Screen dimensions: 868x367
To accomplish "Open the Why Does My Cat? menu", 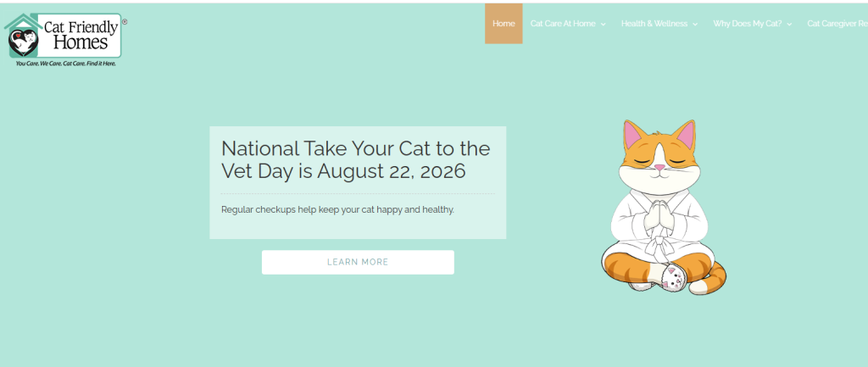I will point(748,24).
